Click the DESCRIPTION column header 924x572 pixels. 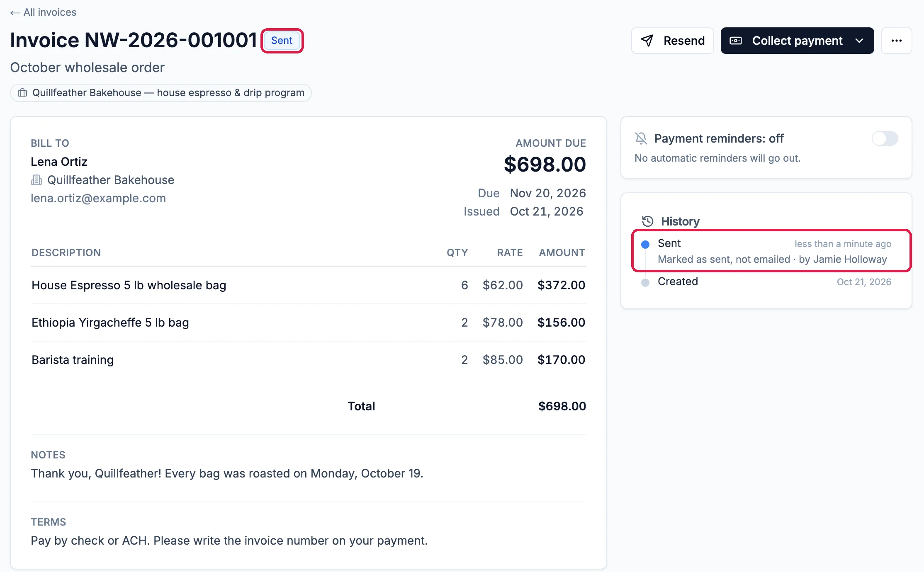(66, 253)
